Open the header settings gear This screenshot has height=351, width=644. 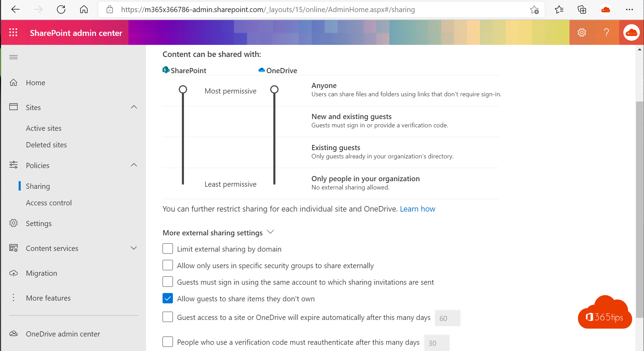coord(582,32)
